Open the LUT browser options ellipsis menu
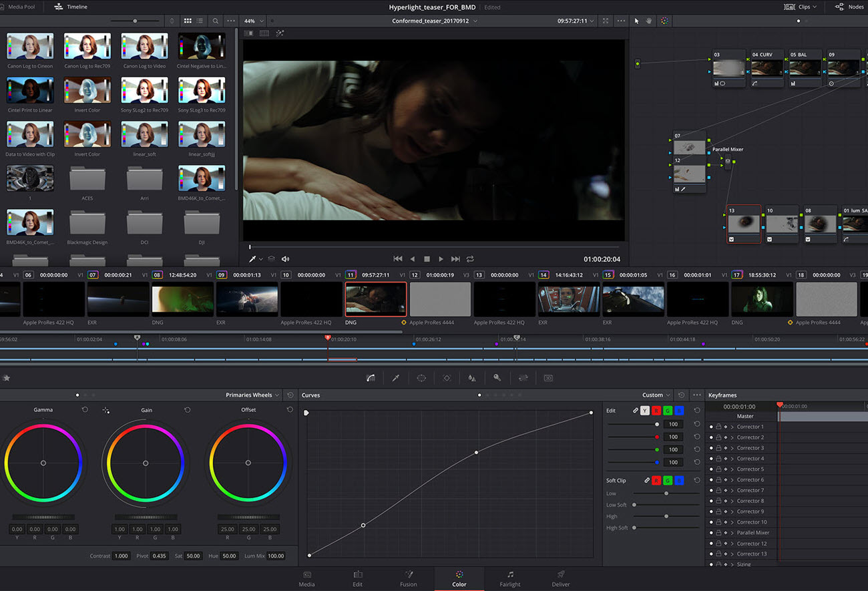Screen dimensions: 868x591 (x=231, y=21)
